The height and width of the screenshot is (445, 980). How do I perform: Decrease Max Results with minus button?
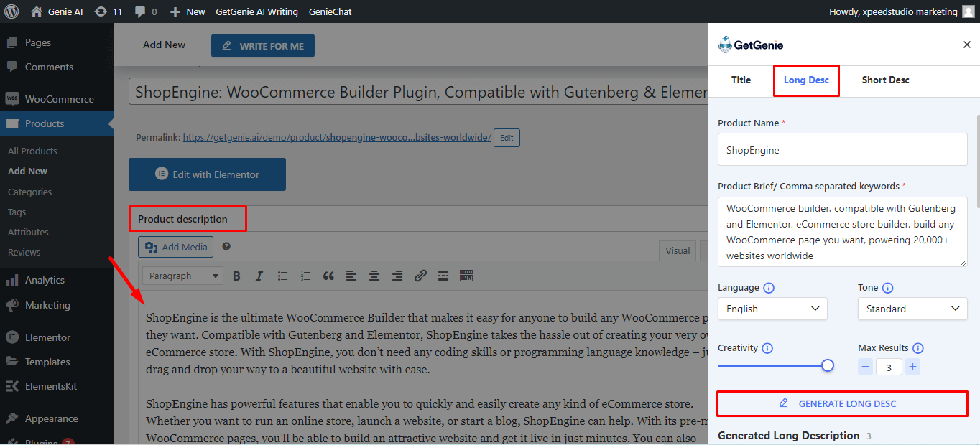pos(866,367)
